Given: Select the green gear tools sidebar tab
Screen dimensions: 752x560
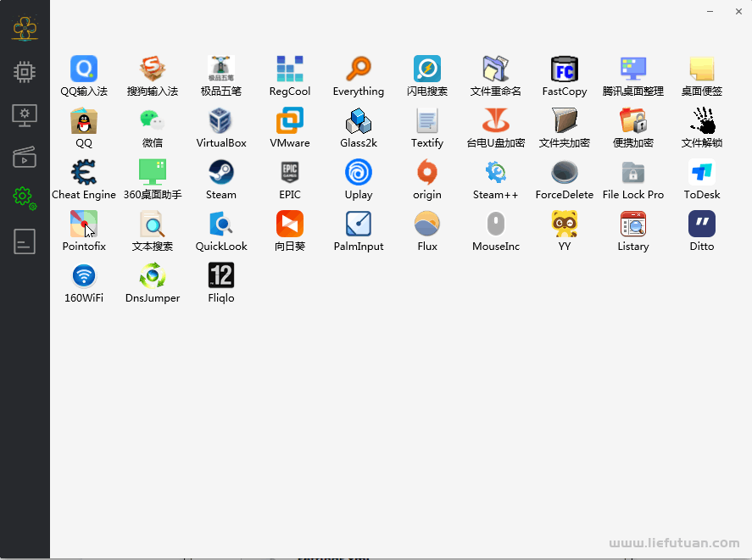Looking at the screenshot, I should (25, 198).
